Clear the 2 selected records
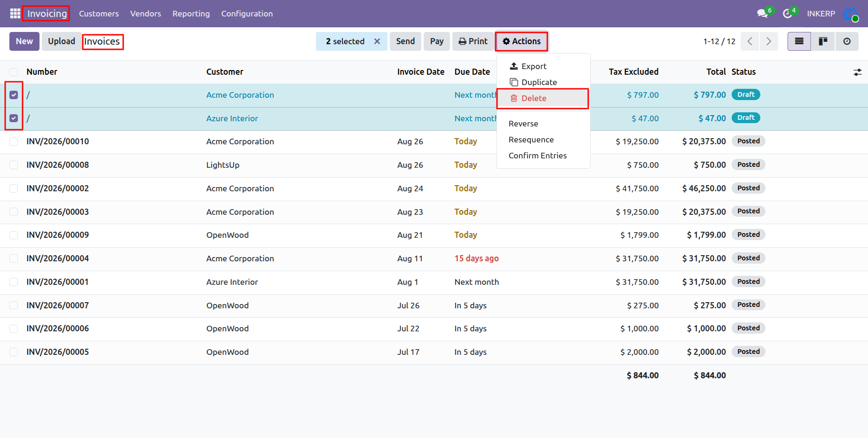Viewport: 868px width, 438px height. [377, 41]
